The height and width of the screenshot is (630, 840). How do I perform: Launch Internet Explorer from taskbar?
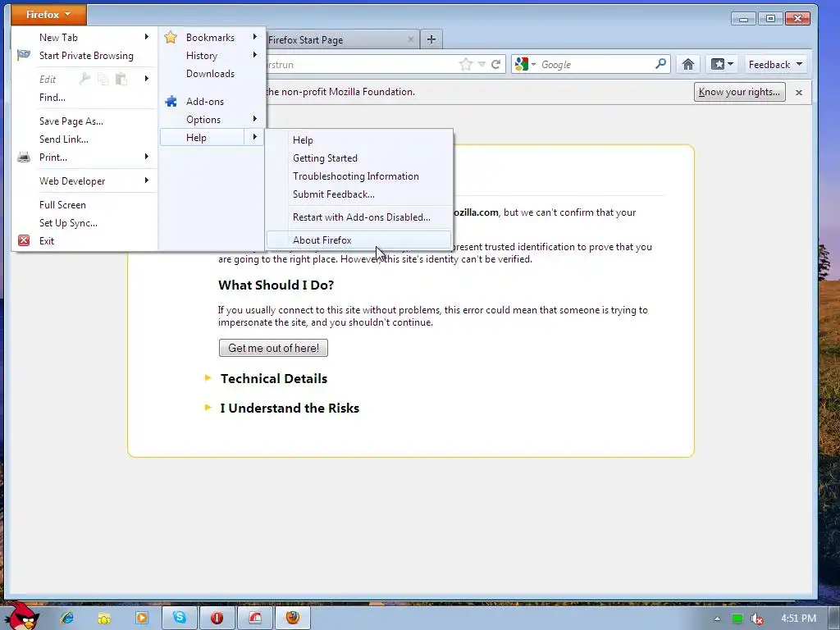[x=66, y=618]
